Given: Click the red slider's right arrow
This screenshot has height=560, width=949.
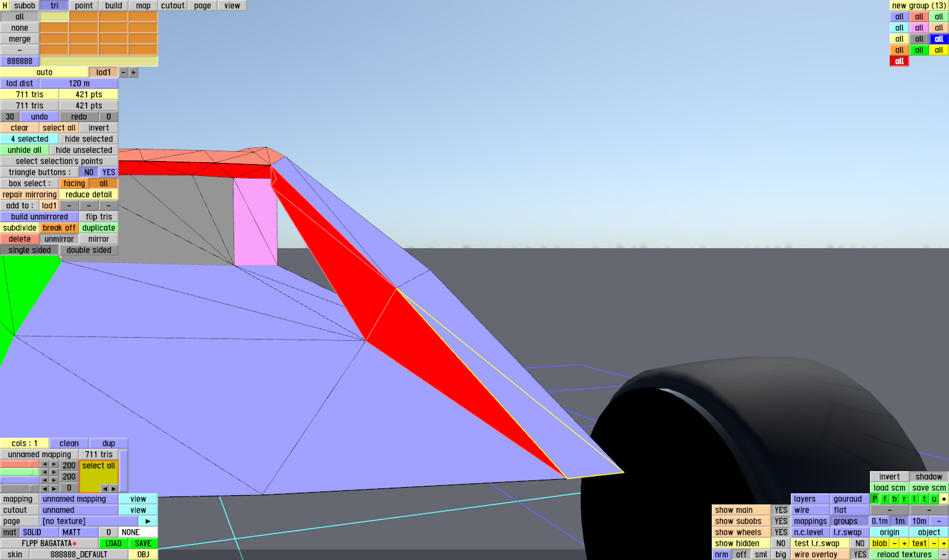Looking at the screenshot, I should pos(54,464).
